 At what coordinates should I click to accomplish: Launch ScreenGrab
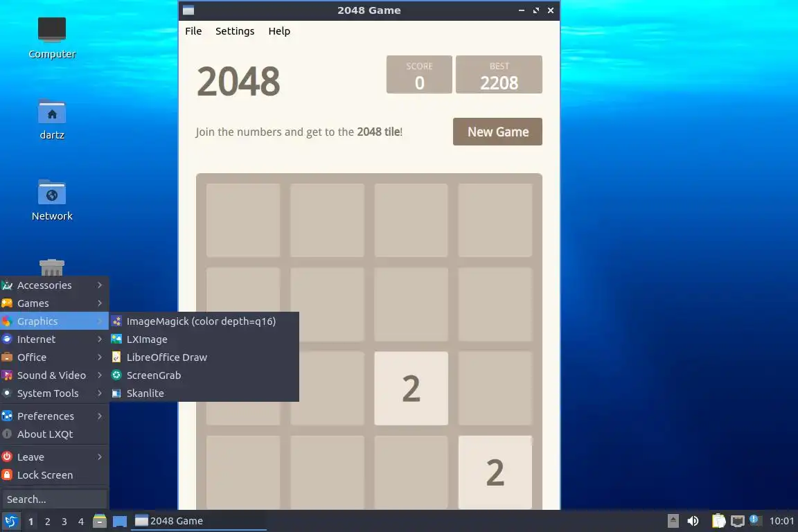click(x=204, y=375)
